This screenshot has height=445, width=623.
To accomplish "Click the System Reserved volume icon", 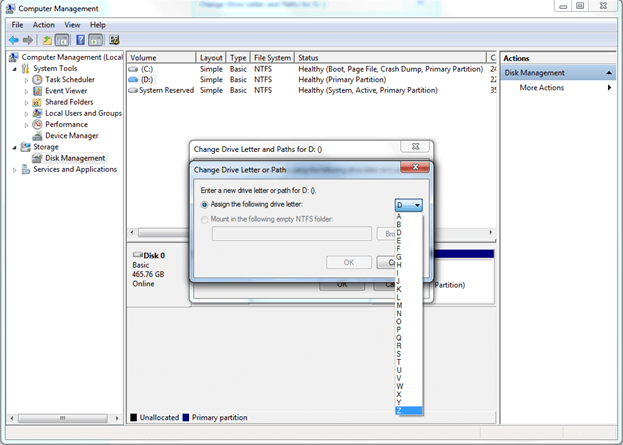I will 133,90.
